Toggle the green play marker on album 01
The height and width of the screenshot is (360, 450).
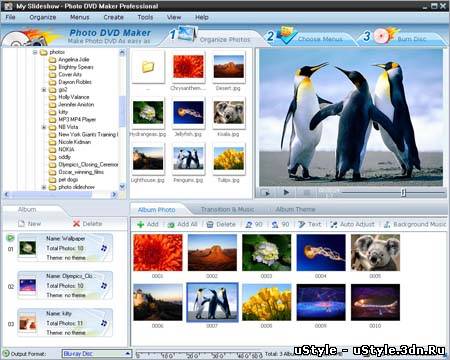coord(10,238)
